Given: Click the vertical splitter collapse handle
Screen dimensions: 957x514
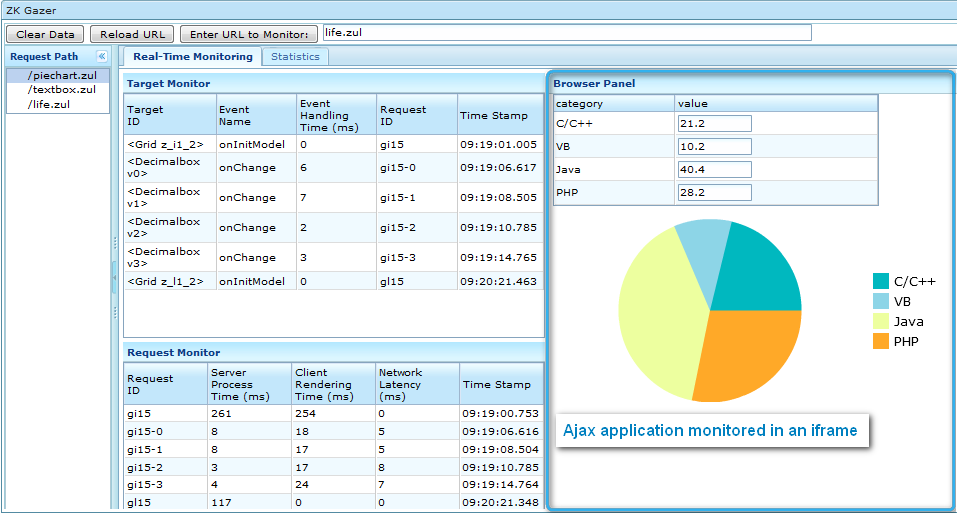Looking at the screenshot, I should [x=114, y=277].
